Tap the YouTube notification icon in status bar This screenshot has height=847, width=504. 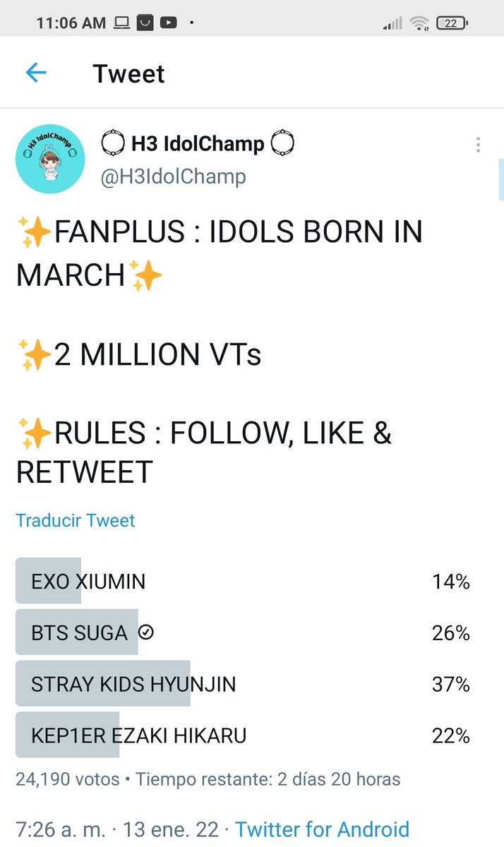168,23
